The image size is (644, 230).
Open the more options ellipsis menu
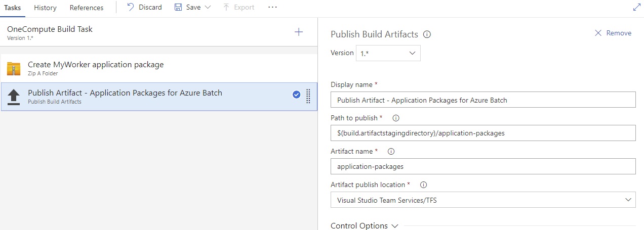pyautogui.click(x=272, y=8)
